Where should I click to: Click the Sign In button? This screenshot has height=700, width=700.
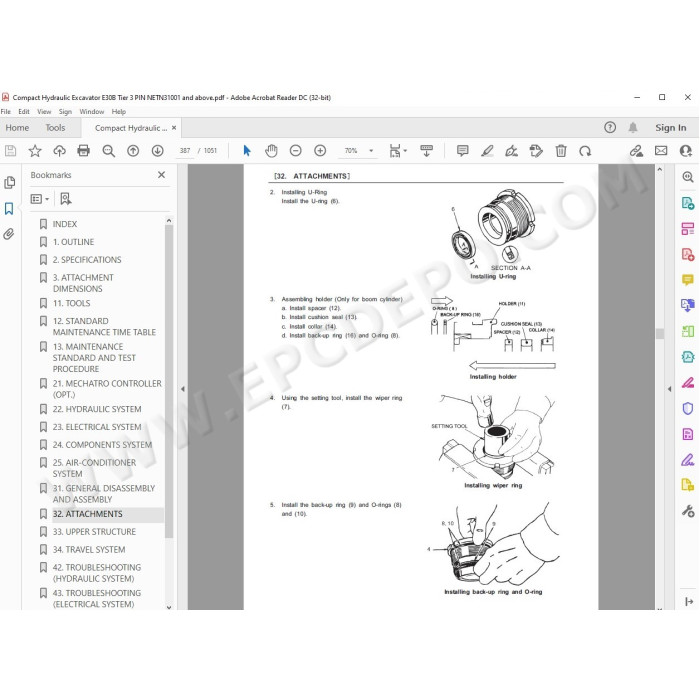coord(671,128)
